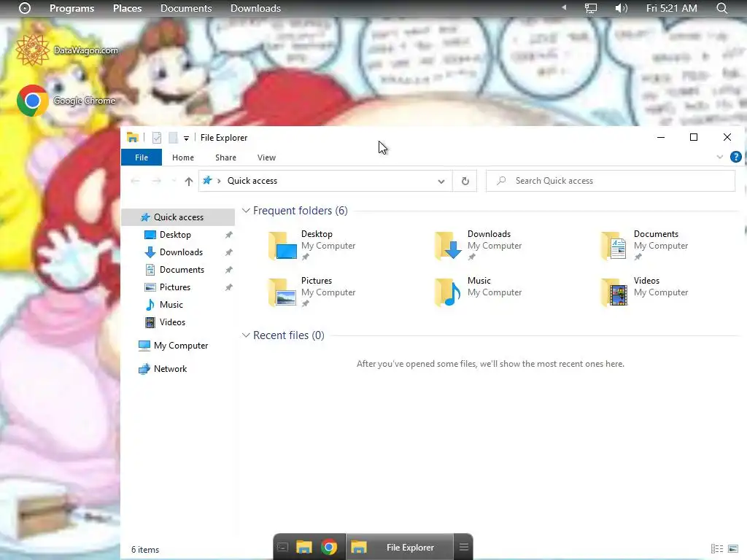This screenshot has width=747, height=560.
Task: Select My Computer in the navigation pane
Action: pos(181,346)
